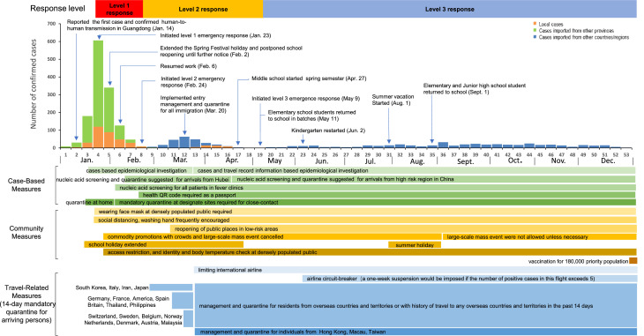Click the school holiday extended bar
The height and width of the screenshot is (336, 644).
click(x=163, y=244)
